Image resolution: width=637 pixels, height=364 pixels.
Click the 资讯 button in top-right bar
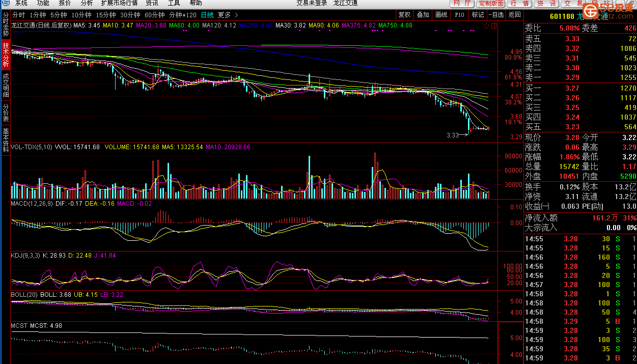pyautogui.click(x=547, y=4)
